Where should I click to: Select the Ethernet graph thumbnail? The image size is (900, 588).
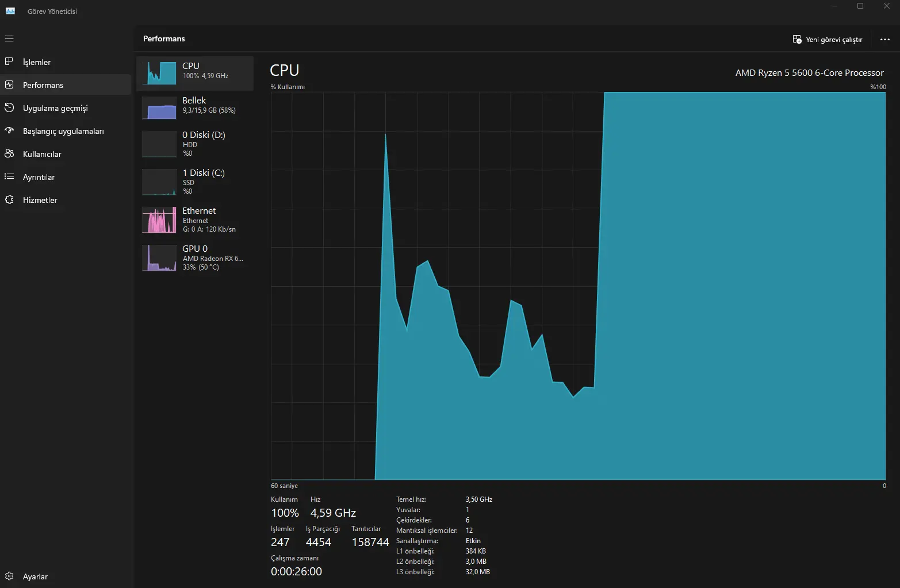159,220
